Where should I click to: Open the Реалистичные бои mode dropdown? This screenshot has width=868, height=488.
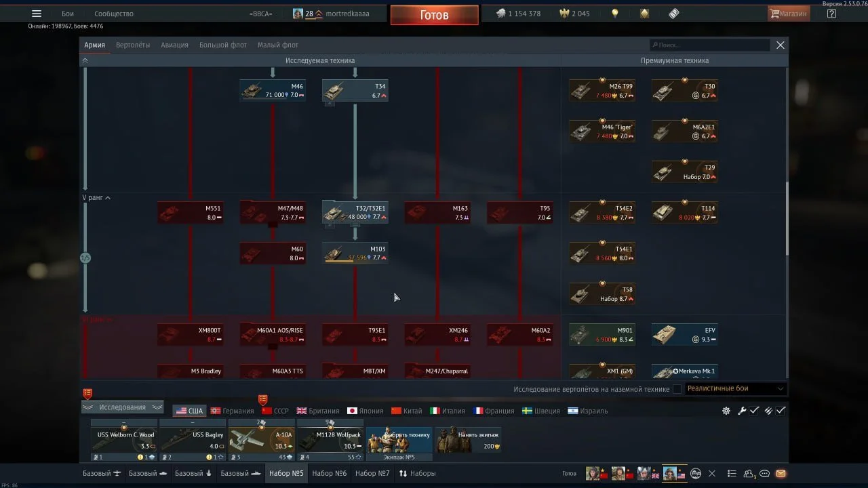click(735, 389)
